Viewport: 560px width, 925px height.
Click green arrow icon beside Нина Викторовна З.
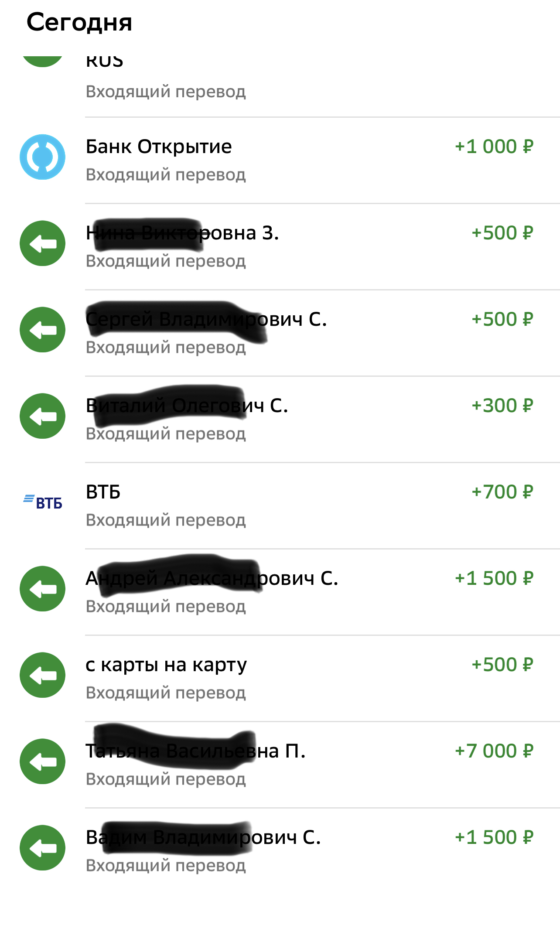coord(42,243)
